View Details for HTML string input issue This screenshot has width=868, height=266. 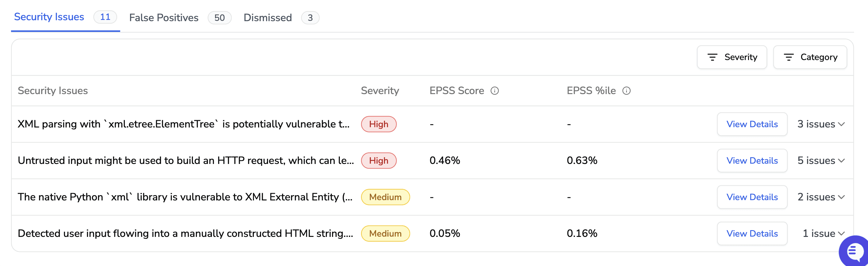(x=752, y=233)
